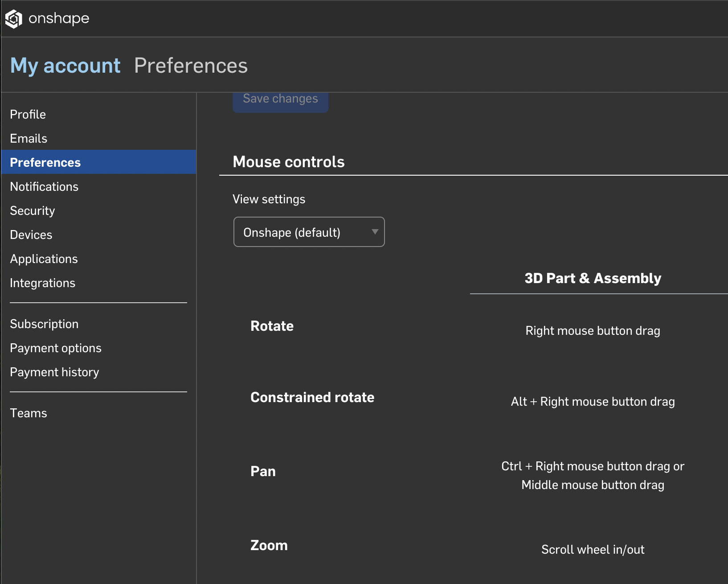This screenshot has height=584, width=728.
Task: Click the My account heading link
Action: [x=65, y=66]
